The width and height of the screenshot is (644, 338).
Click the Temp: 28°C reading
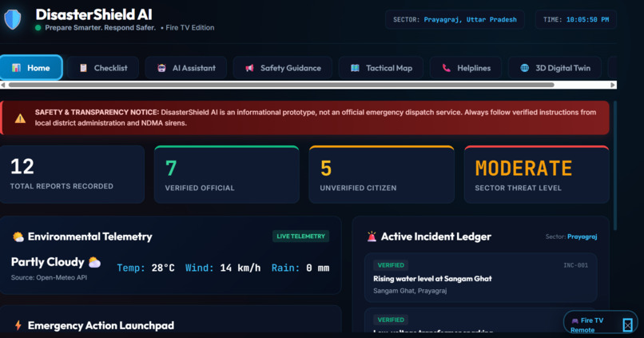click(x=145, y=268)
